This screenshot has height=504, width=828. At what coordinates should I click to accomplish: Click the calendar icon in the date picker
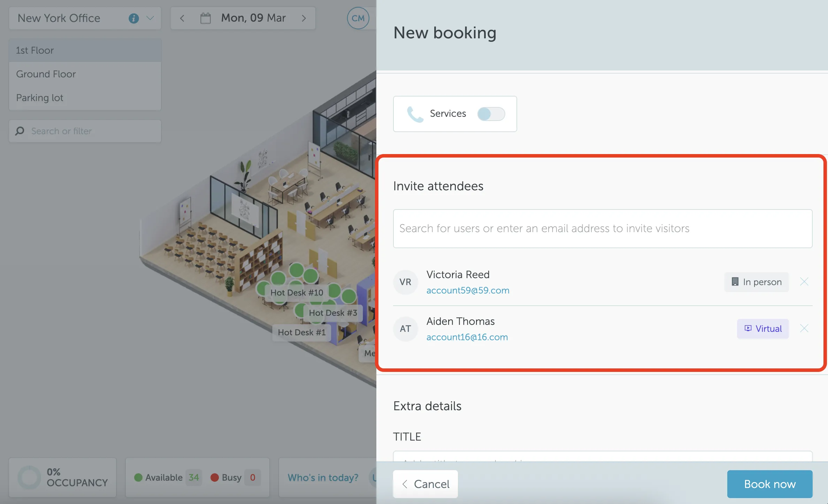[206, 18]
